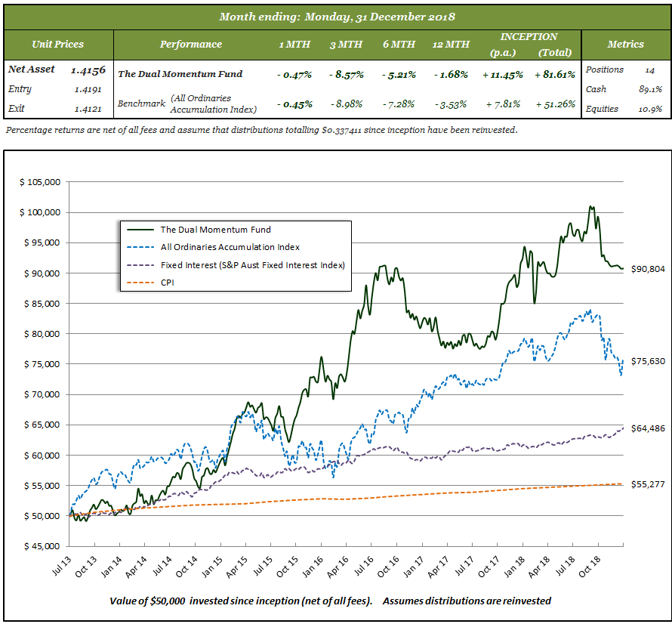Select the Metrics column header
Screen dimensions: 672x624
click(626, 44)
